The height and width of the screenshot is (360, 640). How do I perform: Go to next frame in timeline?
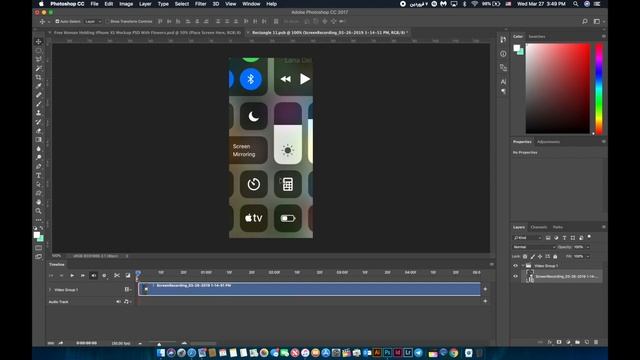click(x=82, y=276)
